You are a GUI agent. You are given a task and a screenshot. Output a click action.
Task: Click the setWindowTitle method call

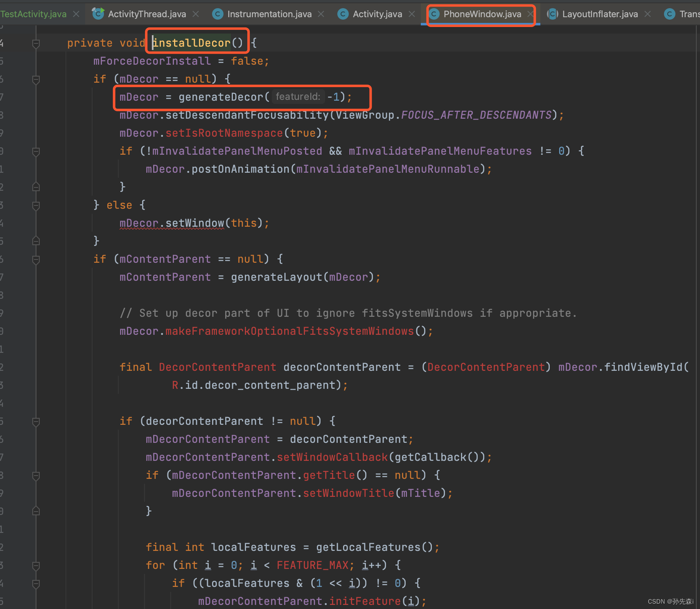coord(349,493)
